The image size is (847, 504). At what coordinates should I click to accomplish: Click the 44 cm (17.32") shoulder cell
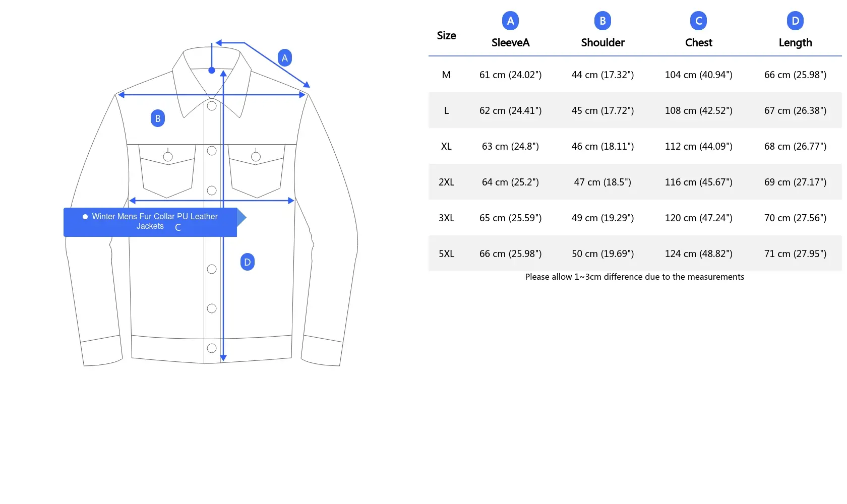(x=602, y=75)
